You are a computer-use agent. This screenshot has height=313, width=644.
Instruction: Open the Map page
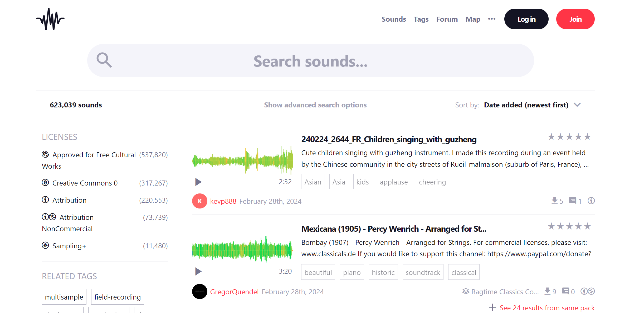473,19
